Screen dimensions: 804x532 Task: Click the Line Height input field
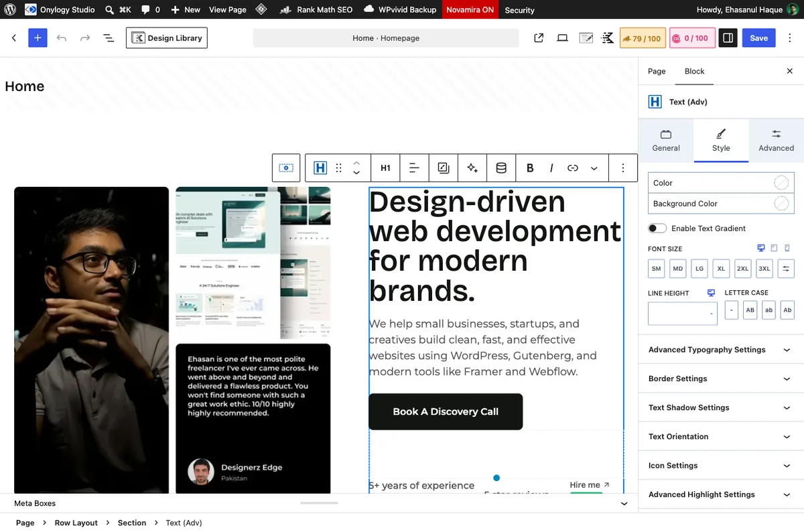[683, 314]
